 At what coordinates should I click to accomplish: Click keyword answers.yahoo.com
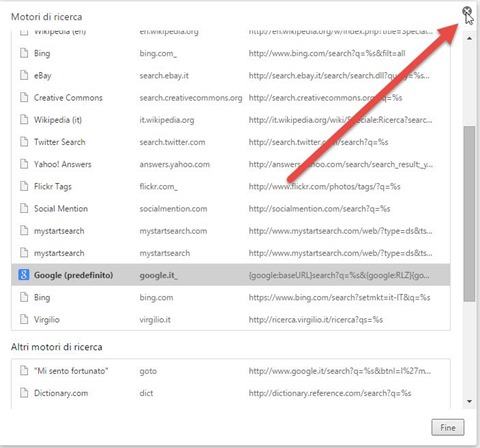pos(175,165)
